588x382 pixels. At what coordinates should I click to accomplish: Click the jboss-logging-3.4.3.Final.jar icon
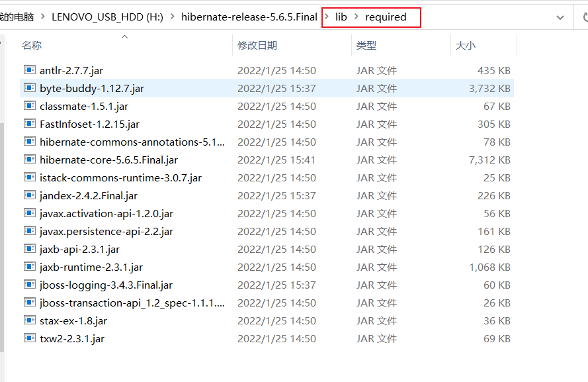point(30,285)
